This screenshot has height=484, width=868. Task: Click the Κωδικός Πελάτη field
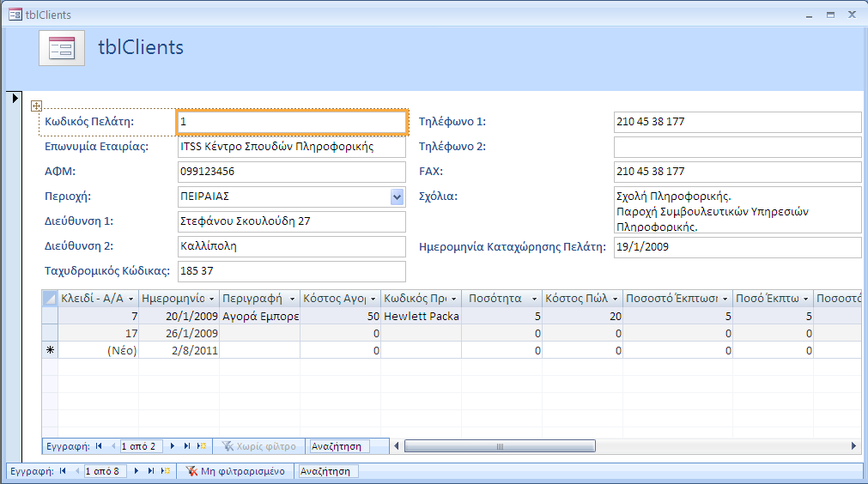[x=292, y=122]
